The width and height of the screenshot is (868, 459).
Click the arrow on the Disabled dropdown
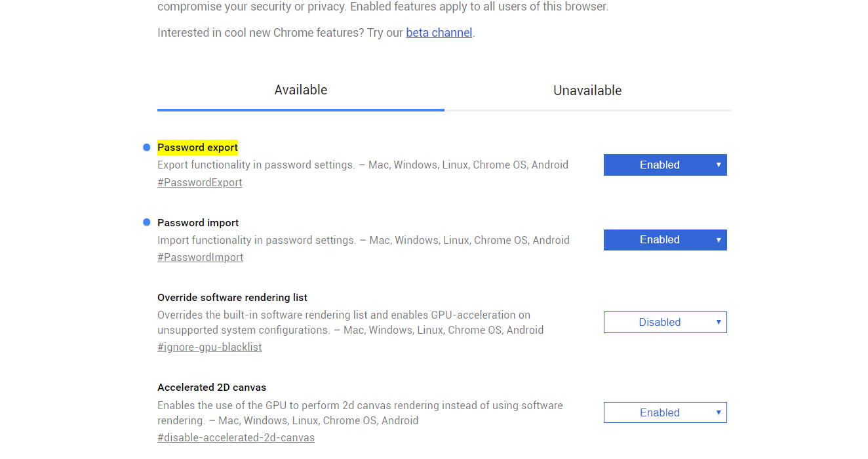coord(719,322)
